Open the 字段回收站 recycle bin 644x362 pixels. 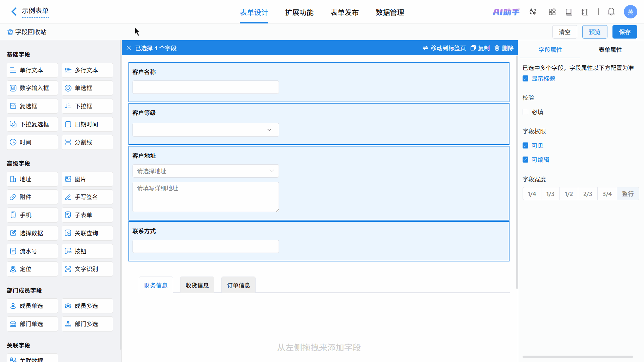click(27, 32)
